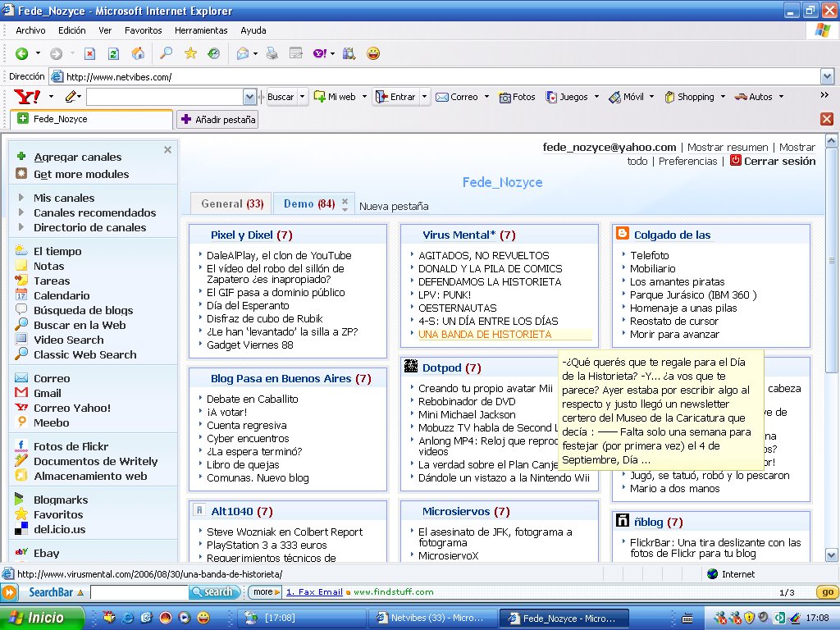Open the Herramientas menu
This screenshot has width=840, height=630.
pos(201,30)
